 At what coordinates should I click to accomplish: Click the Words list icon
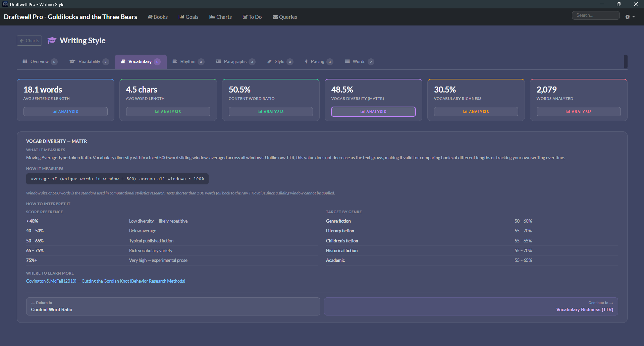347,61
